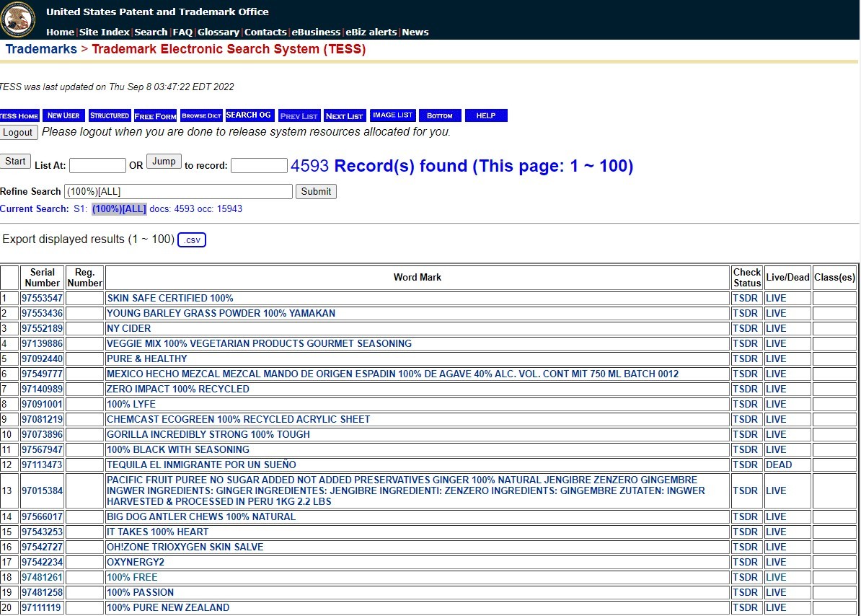Open the CHEMCAST ECOGREEN word mark
Image resolution: width=861 pixels, height=616 pixels.
coord(238,419)
